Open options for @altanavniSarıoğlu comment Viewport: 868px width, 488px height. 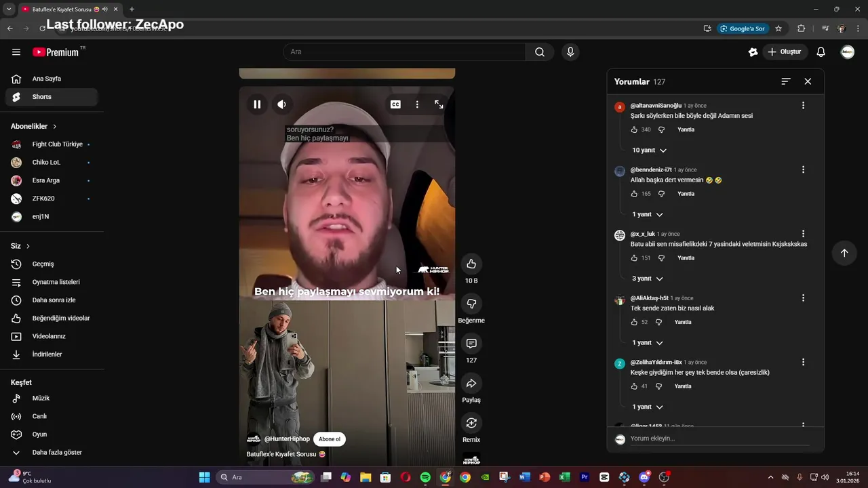(x=803, y=106)
